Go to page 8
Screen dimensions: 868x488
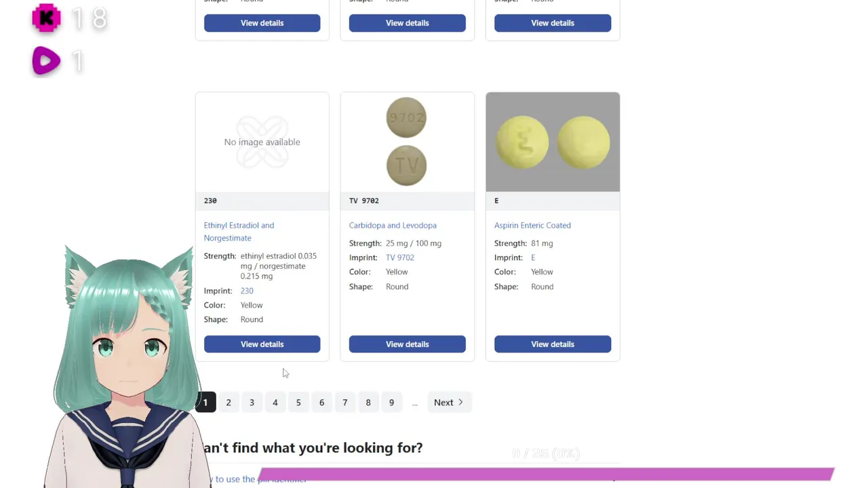pyautogui.click(x=368, y=403)
